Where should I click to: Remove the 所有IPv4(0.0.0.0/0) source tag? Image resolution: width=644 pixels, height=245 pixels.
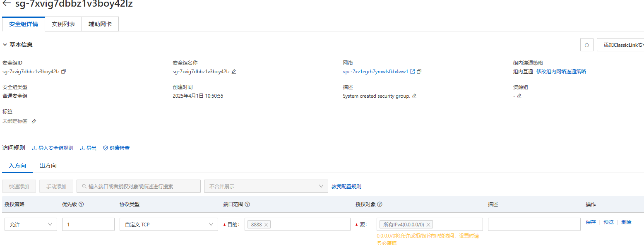pos(428,225)
